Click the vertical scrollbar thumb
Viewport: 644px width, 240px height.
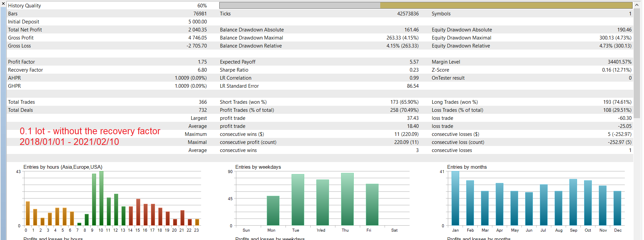click(x=636, y=64)
